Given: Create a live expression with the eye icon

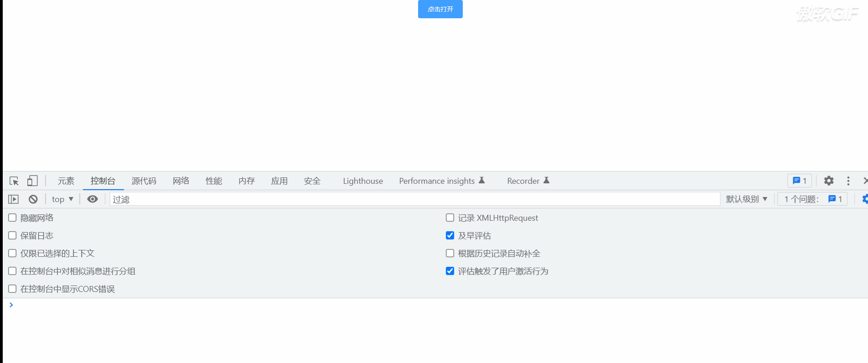Looking at the screenshot, I should (x=93, y=199).
